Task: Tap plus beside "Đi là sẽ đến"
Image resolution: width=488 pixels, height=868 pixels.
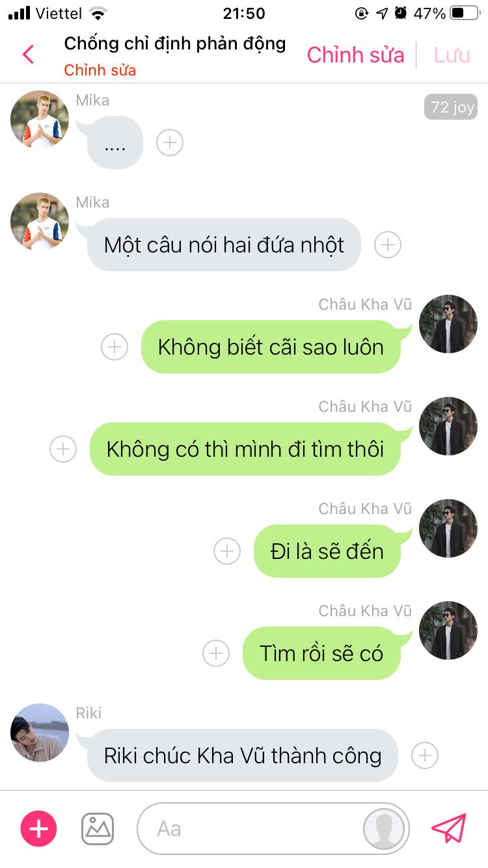Action: point(227,551)
